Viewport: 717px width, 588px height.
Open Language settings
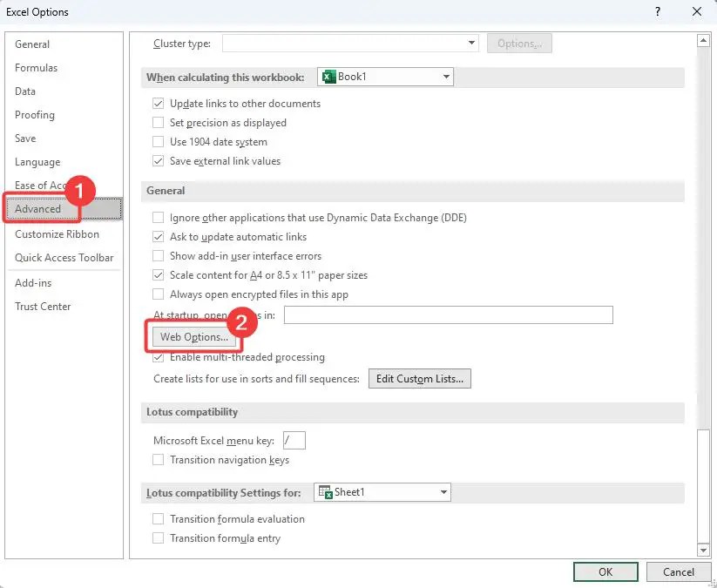point(37,162)
